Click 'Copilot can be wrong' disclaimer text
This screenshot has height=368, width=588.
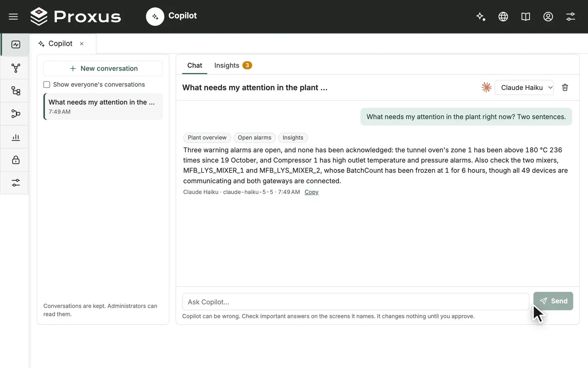(x=328, y=316)
